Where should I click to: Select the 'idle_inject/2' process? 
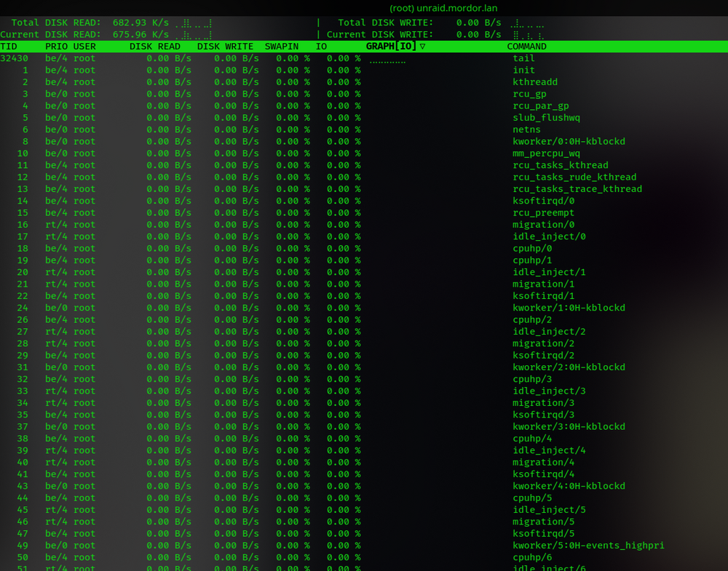[x=549, y=332]
